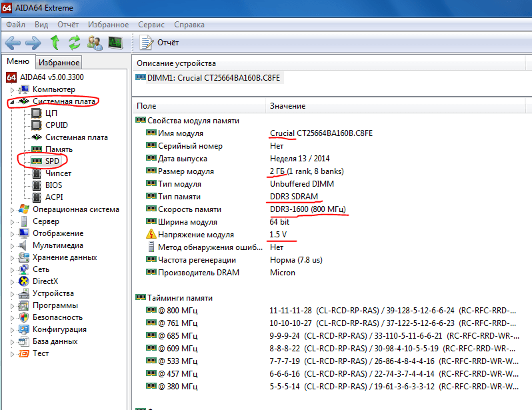The image size is (532, 410).
Task: Open the Сервис menu
Action: click(x=151, y=25)
